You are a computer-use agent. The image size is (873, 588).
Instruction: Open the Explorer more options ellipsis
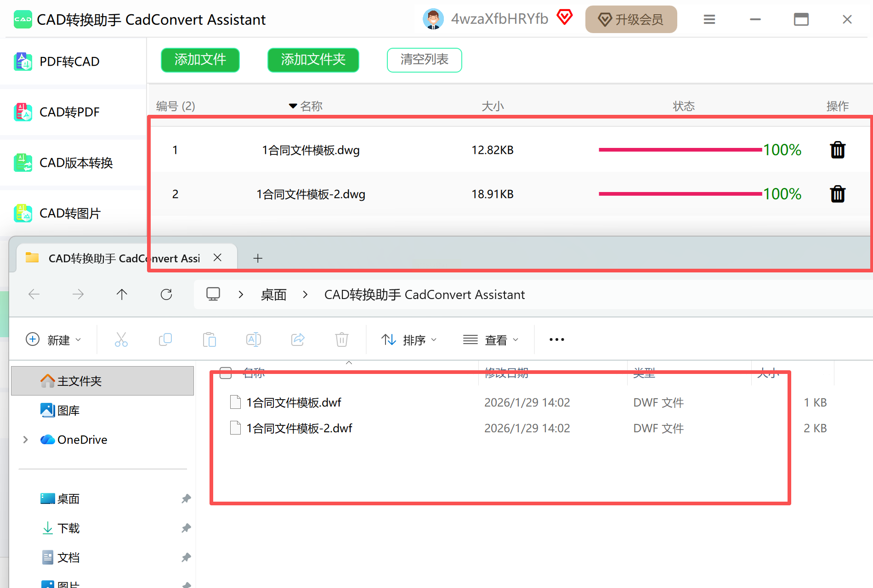557,339
